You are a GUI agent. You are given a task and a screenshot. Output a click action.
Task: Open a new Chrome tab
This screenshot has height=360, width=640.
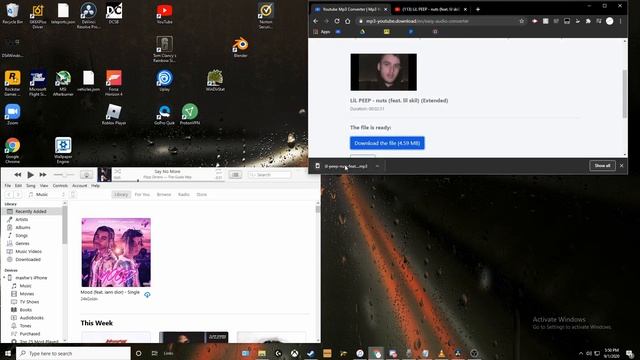coord(478,9)
